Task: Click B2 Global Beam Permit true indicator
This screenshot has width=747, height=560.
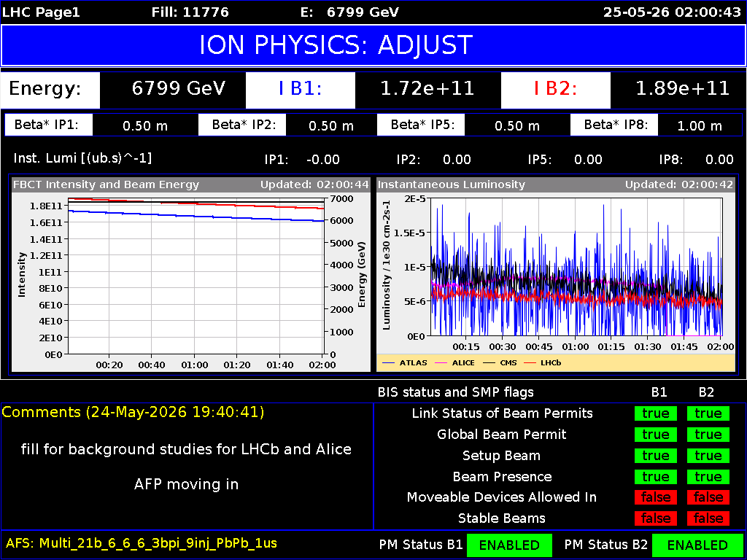Action: pyautogui.click(x=708, y=435)
